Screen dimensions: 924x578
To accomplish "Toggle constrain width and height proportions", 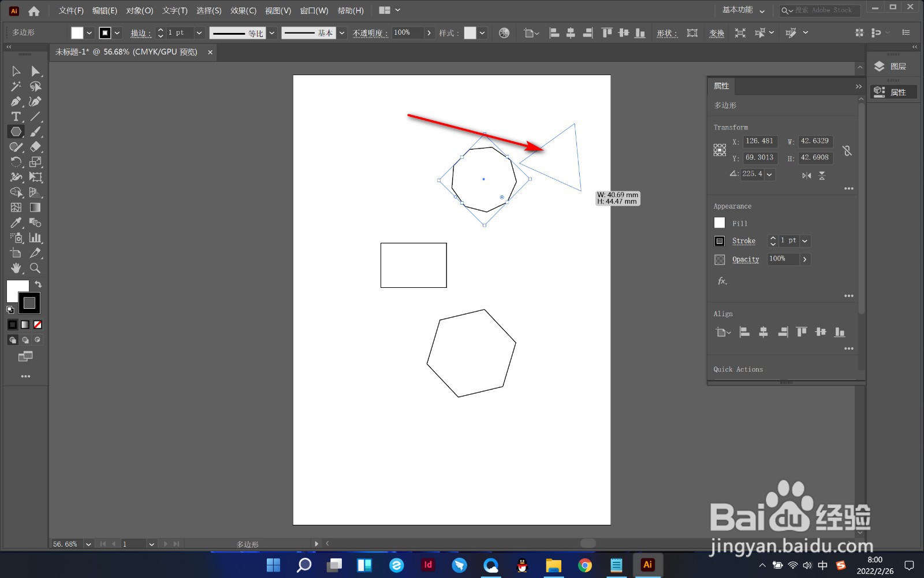I will click(x=847, y=151).
